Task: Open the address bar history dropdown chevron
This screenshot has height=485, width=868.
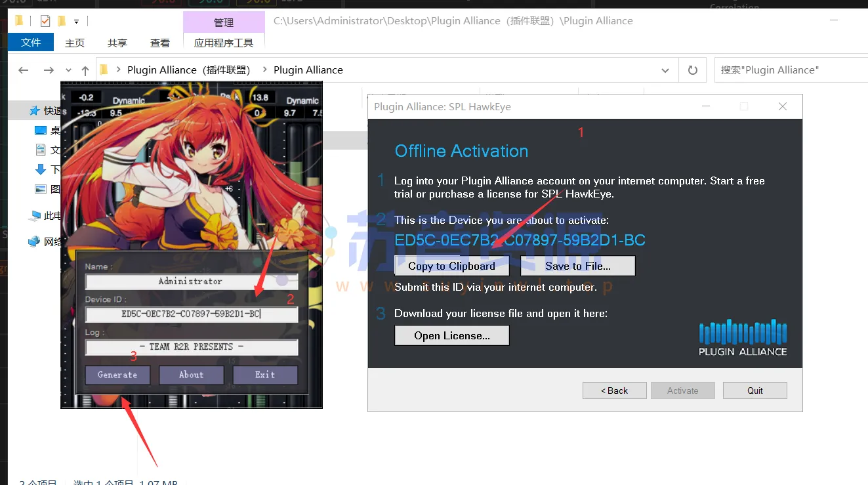Action: point(665,70)
